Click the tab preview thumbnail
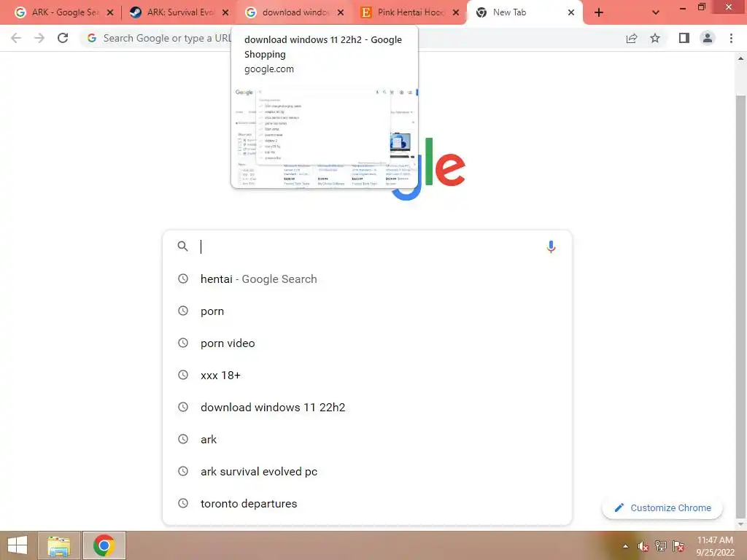 point(324,136)
